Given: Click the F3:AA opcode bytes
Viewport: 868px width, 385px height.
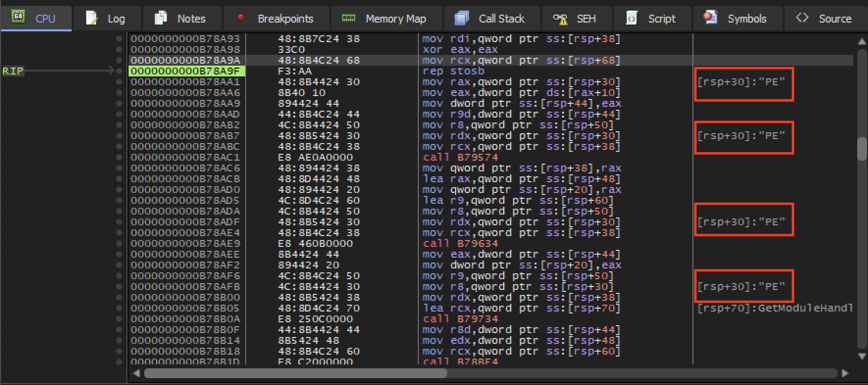Looking at the screenshot, I should point(295,71).
